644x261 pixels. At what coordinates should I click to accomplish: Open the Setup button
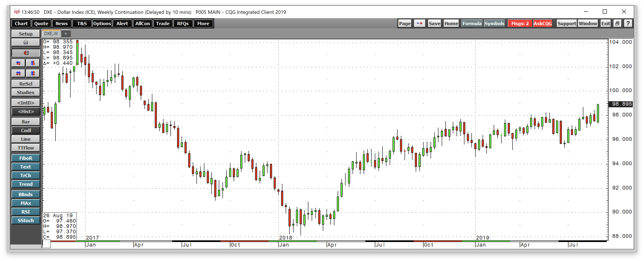click(x=26, y=34)
